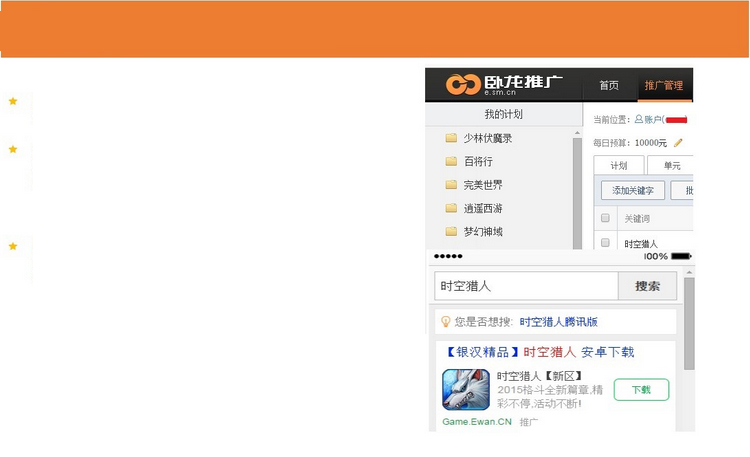This screenshot has height=457, width=750.
Task: Select the 百将行 plan name
Action: pyautogui.click(x=478, y=161)
